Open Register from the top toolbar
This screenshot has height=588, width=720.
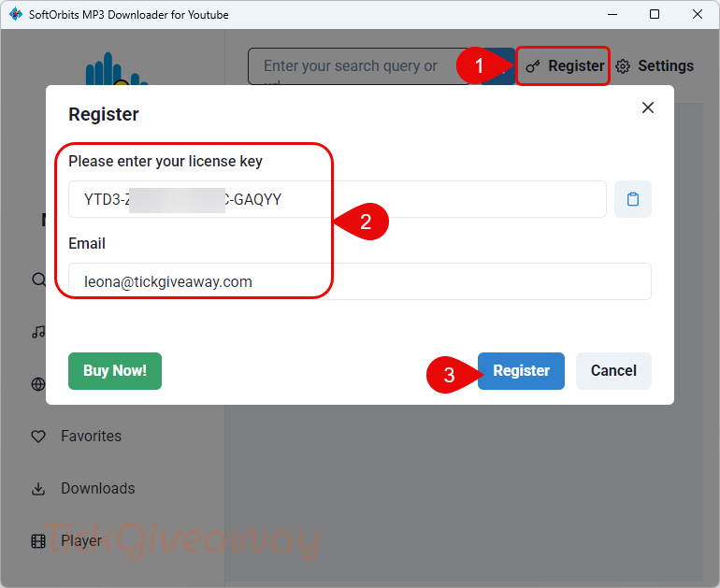click(x=564, y=66)
